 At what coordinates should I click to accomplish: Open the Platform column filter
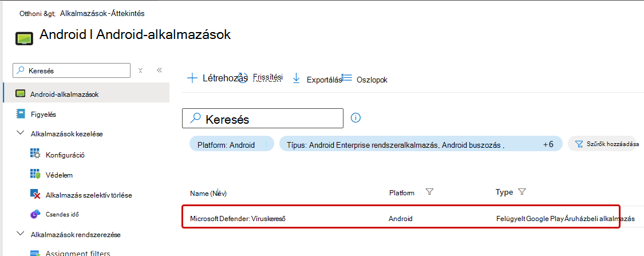coord(429,191)
